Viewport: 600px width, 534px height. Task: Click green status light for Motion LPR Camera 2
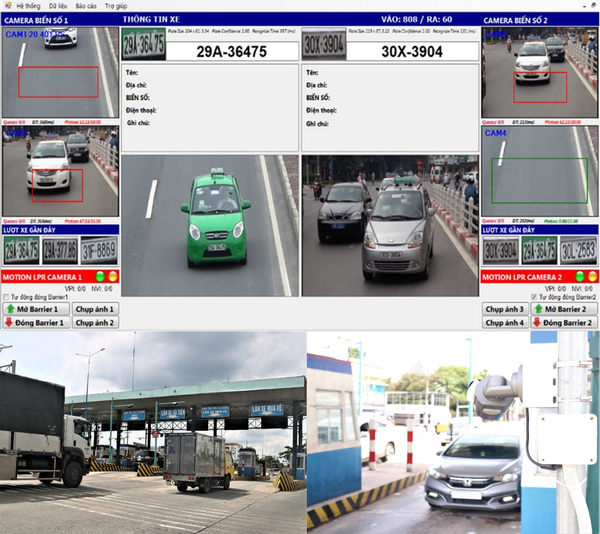click(578, 276)
